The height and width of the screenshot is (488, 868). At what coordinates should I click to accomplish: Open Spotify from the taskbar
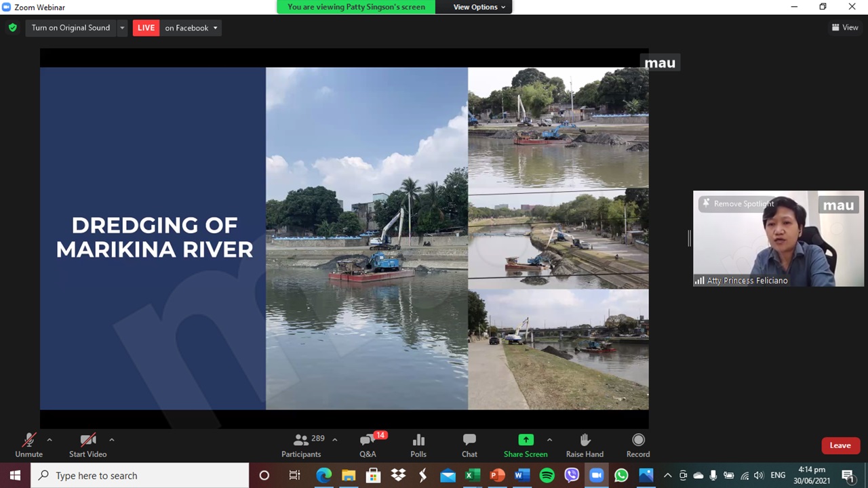click(547, 476)
